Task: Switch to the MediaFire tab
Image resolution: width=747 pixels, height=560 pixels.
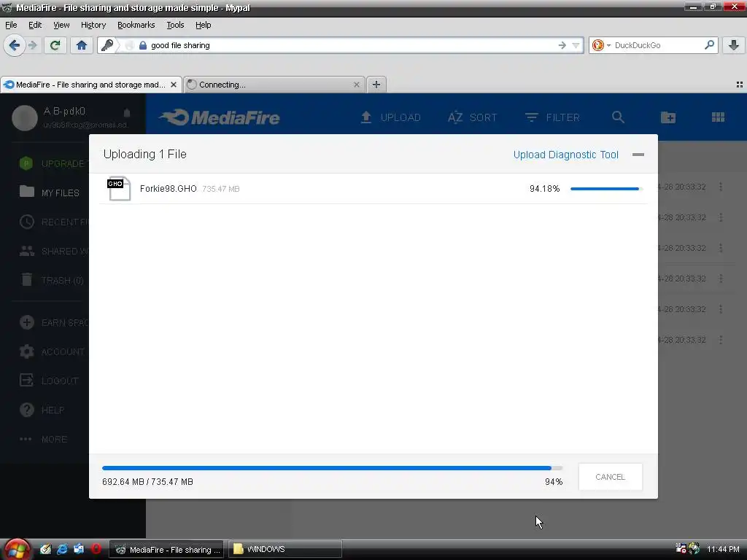Action: coord(90,85)
